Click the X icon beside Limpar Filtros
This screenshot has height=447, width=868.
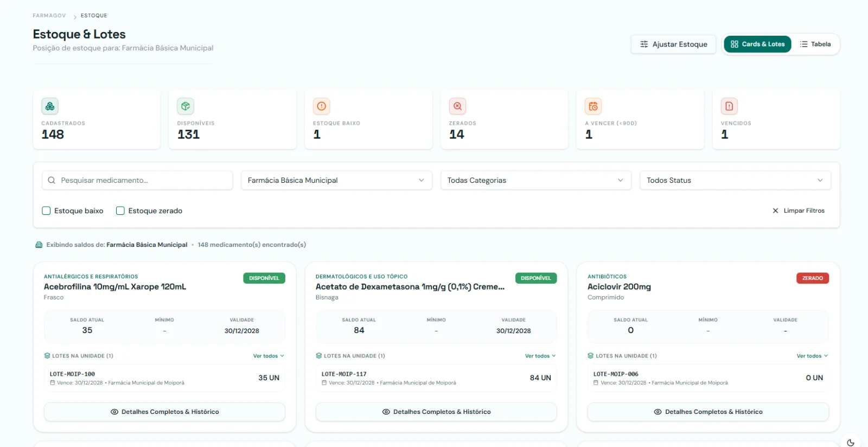click(775, 210)
